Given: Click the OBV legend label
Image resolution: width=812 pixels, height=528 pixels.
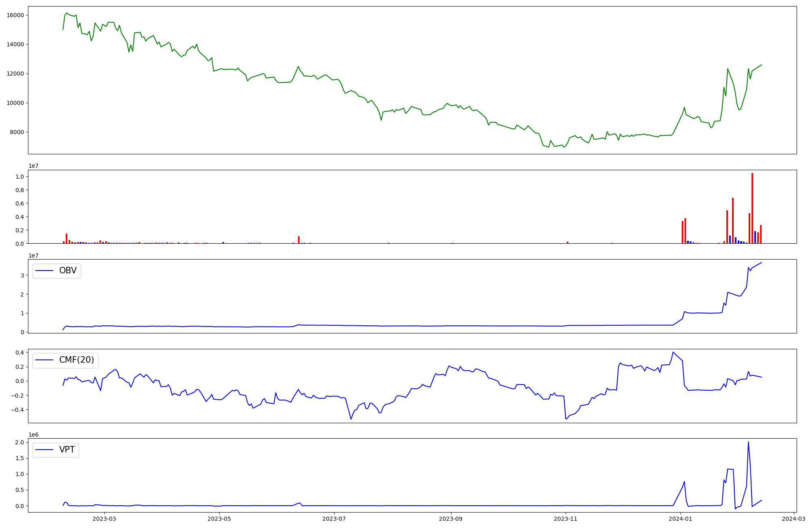Looking at the screenshot, I should click(x=68, y=271).
